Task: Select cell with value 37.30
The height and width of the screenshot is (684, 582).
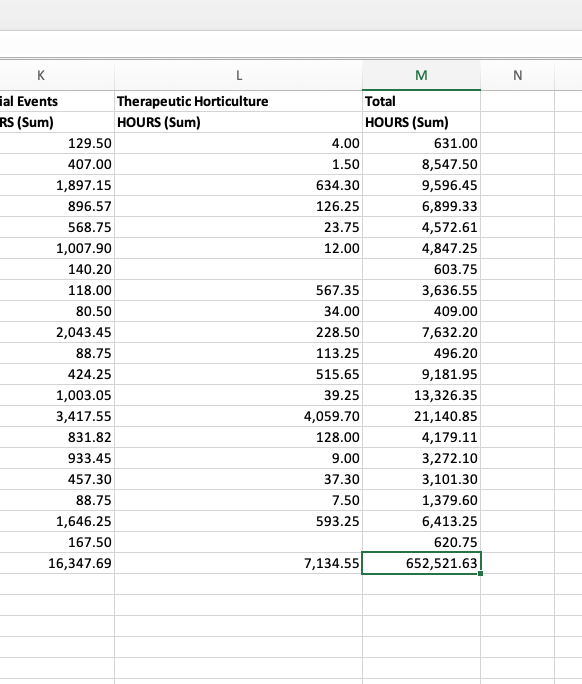Action: click(239, 479)
